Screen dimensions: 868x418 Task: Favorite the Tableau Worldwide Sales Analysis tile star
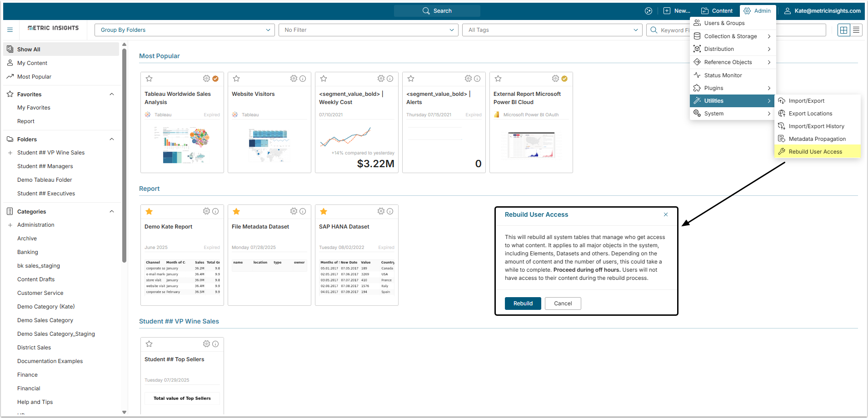(x=149, y=79)
